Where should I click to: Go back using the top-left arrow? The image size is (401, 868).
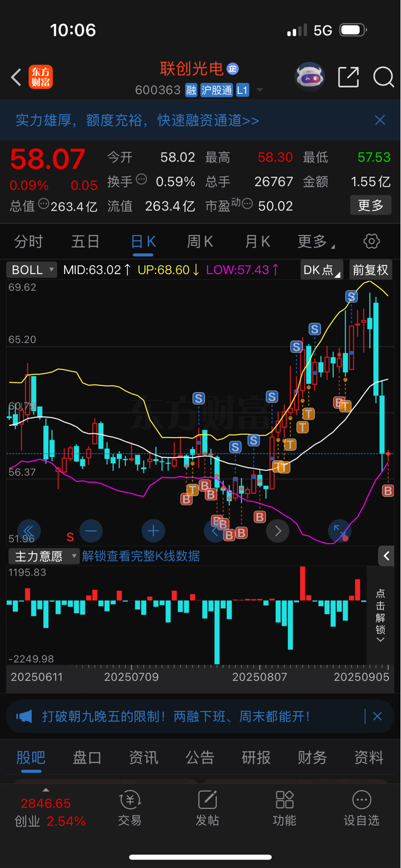tap(16, 77)
